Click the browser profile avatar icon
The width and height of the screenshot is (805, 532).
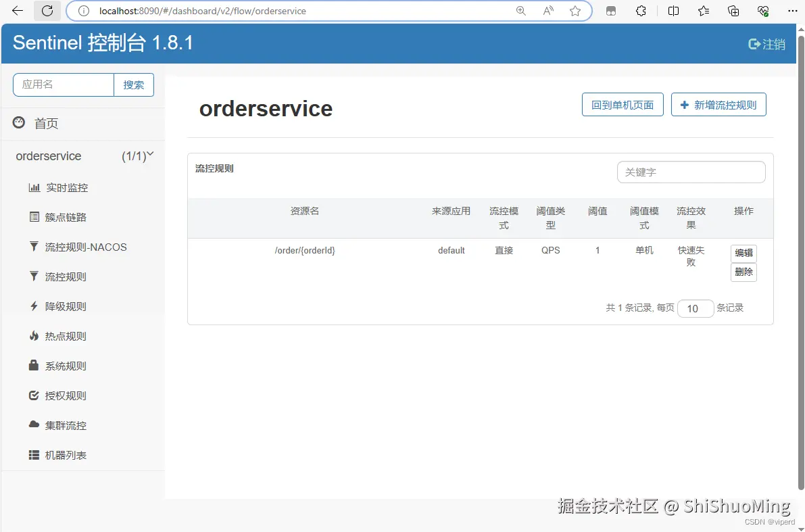tap(611, 11)
